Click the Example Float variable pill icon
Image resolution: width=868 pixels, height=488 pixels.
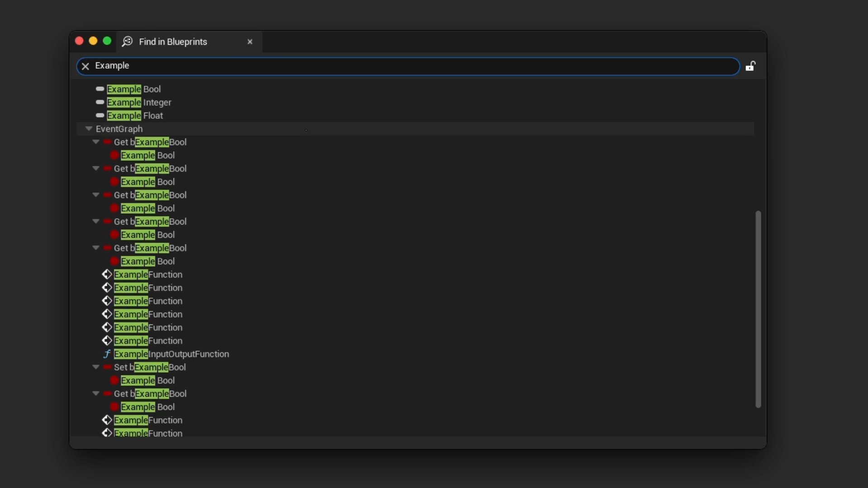click(100, 116)
